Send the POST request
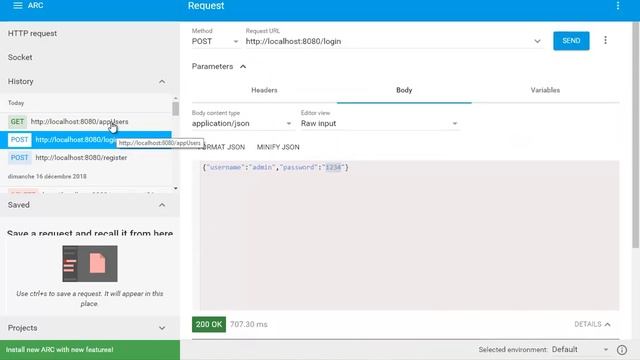This screenshot has height=360, width=640. [571, 41]
